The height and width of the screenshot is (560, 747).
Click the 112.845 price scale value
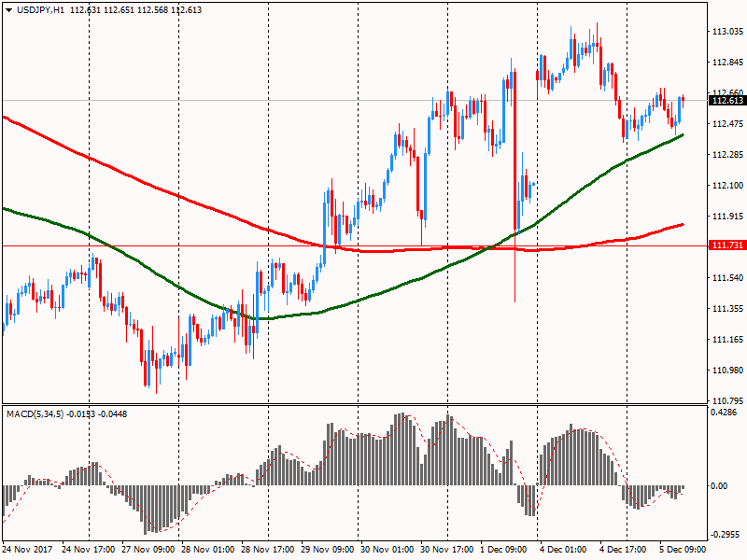(x=727, y=63)
